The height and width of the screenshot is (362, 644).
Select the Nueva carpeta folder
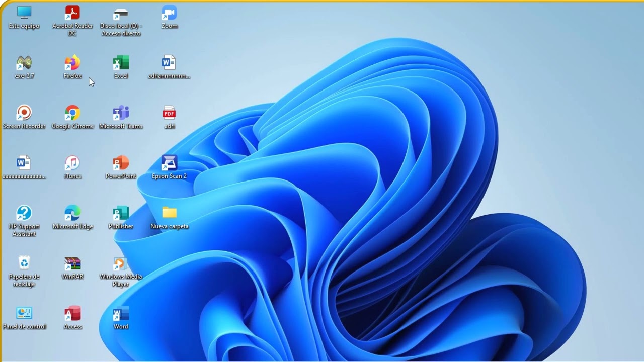[169, 218]
